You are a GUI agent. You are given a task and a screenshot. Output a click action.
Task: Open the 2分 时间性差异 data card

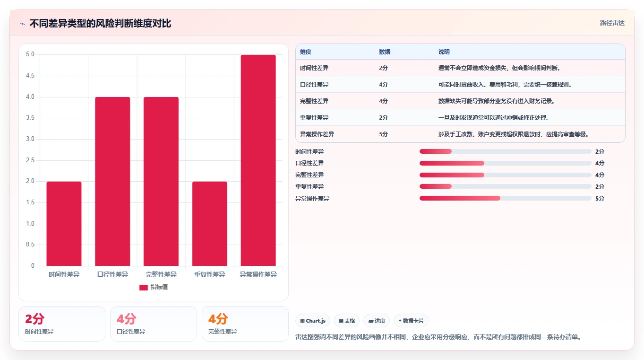coord(62,324)
